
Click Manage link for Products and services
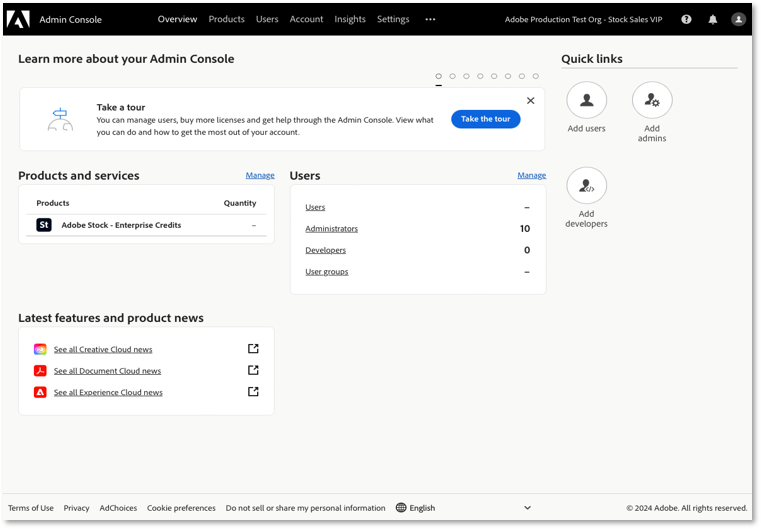(260, 175)
